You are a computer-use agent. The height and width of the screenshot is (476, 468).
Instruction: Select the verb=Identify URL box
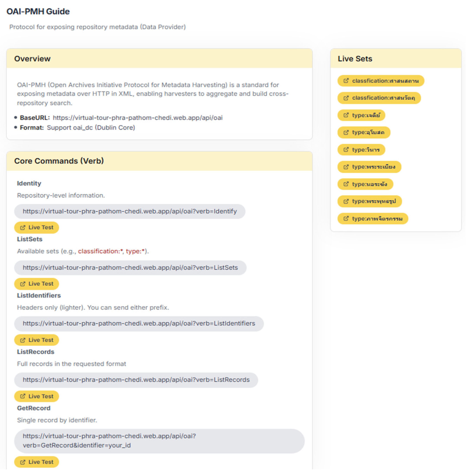coord(130,211)
